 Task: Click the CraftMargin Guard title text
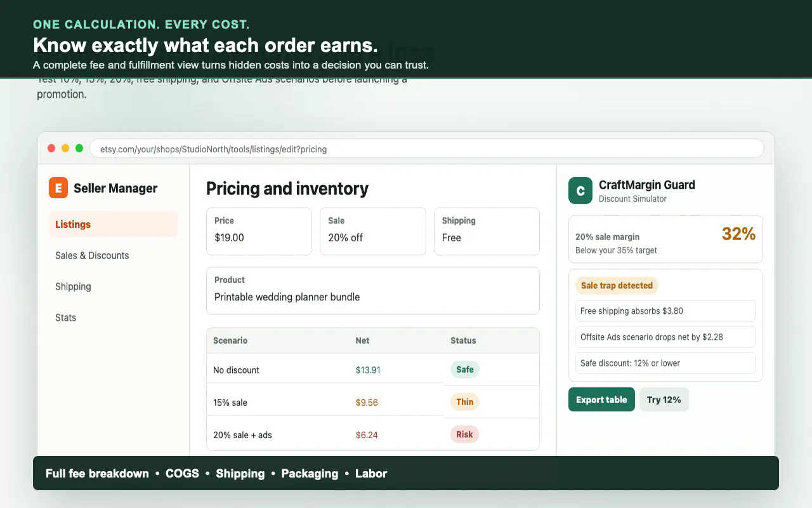pos(647,185)
